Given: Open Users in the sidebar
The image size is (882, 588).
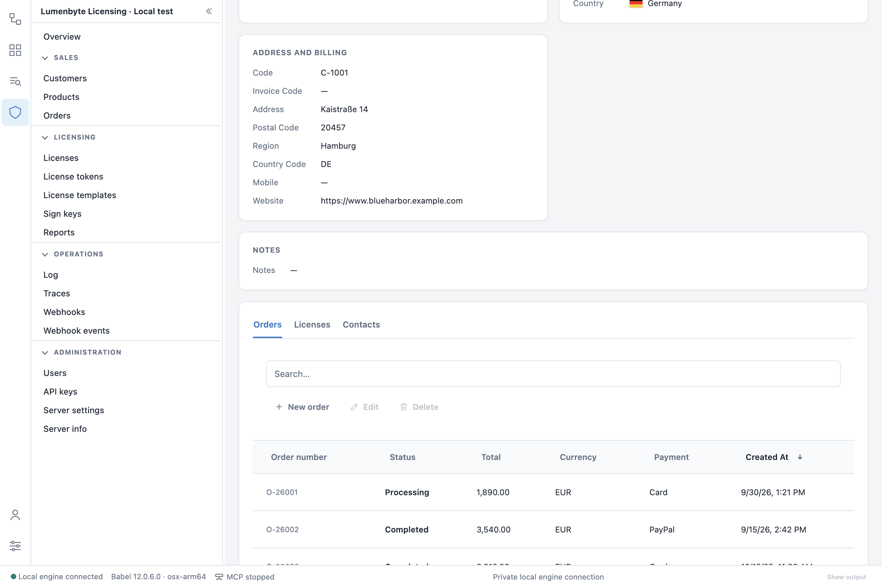Looking at the screenshot, I should (55, 373).
